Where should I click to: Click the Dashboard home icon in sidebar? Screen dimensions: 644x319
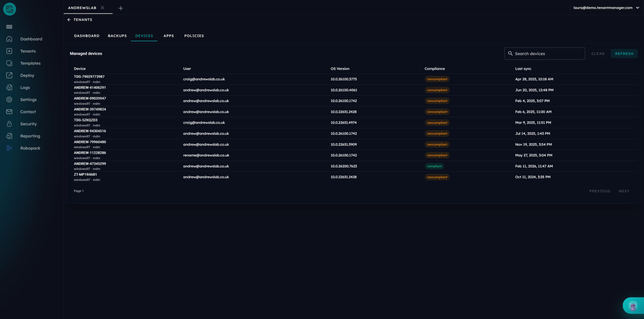point(9,39)
